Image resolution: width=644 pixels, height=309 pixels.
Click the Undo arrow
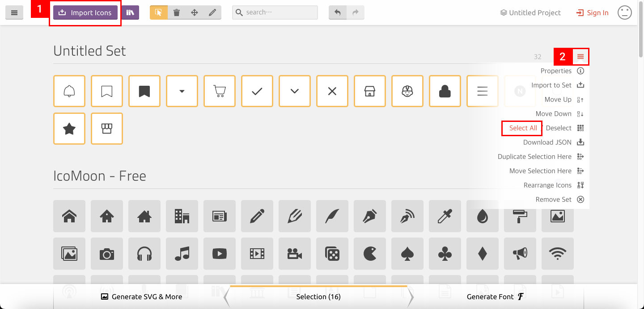click(x=338, y=13)
